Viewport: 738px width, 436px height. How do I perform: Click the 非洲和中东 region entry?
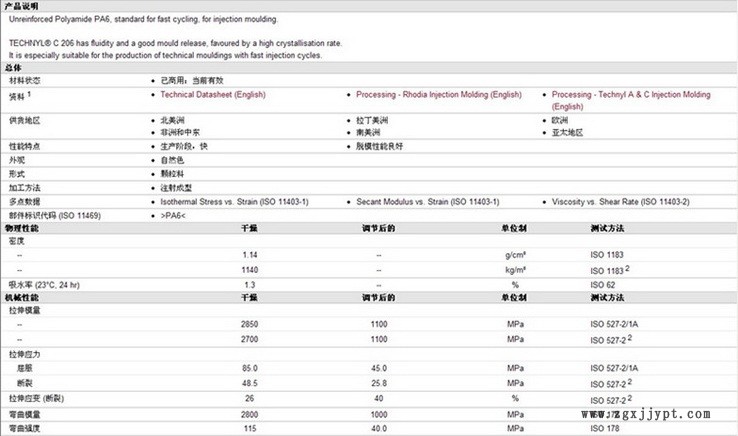180,133
